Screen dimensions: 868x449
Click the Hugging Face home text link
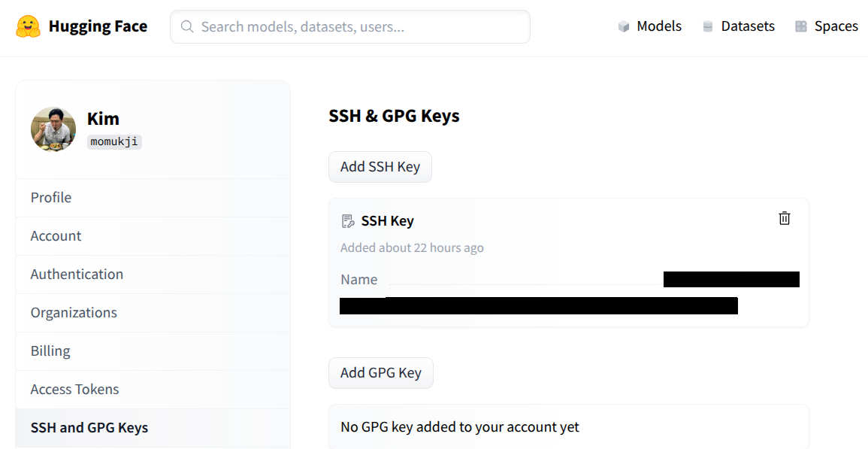click(x=98, y=26)
